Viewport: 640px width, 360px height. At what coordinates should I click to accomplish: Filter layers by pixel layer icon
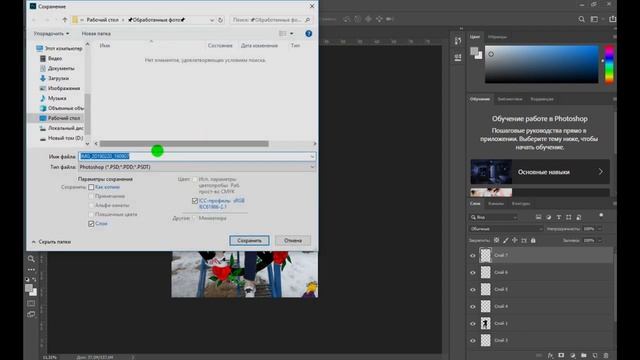[x=538, y=217]
